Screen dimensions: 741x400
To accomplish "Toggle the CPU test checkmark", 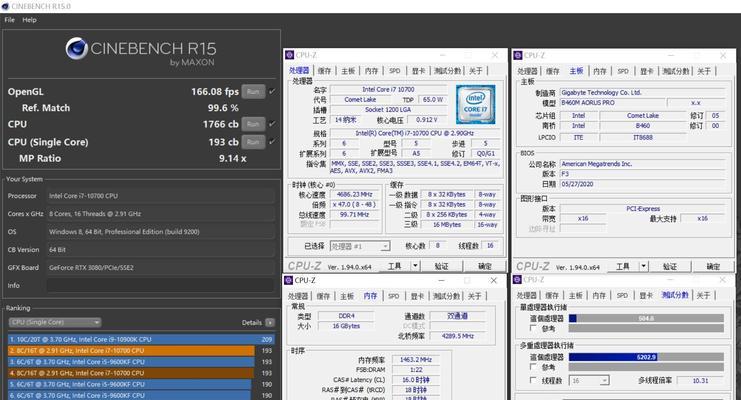I will [x=272, y=124].
